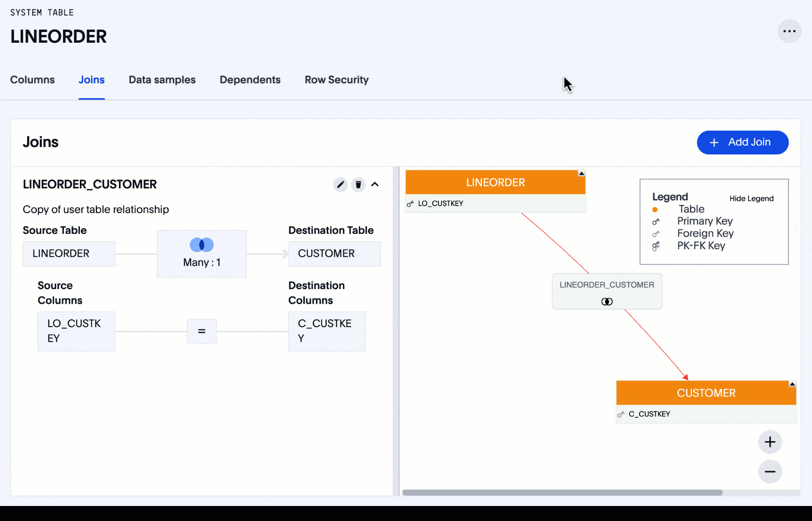Click the Add Join button
The width and height of the screenshot is (812, 521).
[x=742, y=142]
